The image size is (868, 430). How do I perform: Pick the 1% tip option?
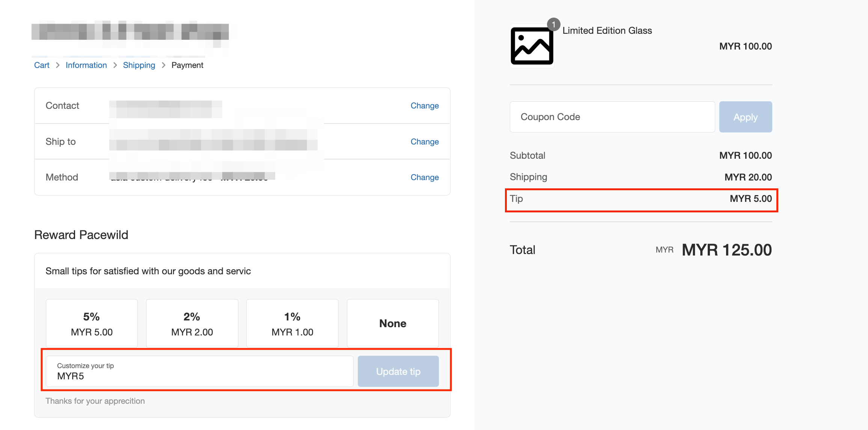(x=292, y=323)
